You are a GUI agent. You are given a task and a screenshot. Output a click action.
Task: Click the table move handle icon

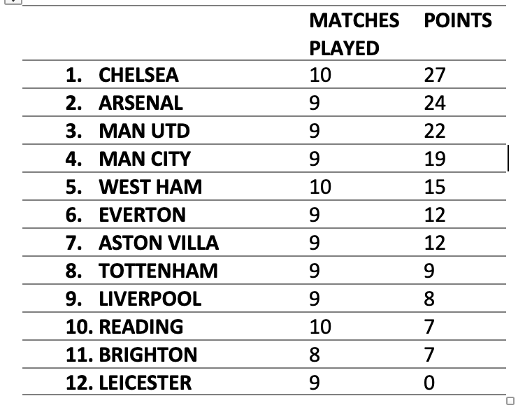[13, 1]
